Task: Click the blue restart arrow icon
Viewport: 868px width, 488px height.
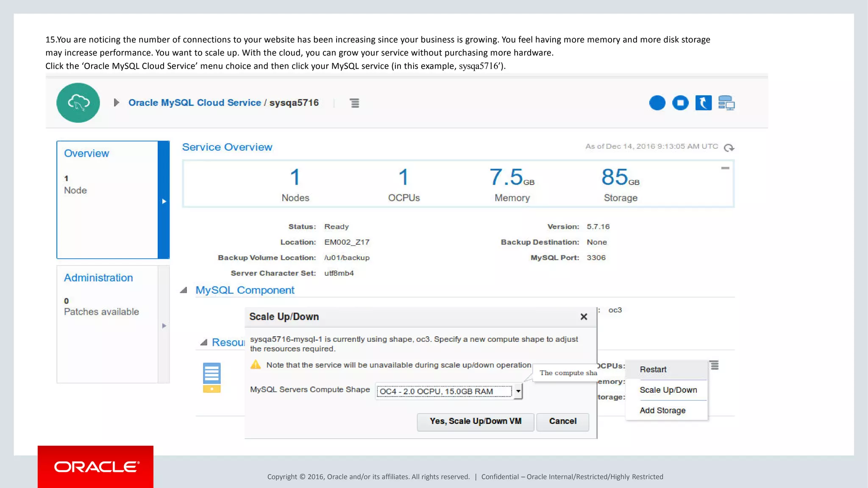Action: pyautogui.click(x=704, y=103)
